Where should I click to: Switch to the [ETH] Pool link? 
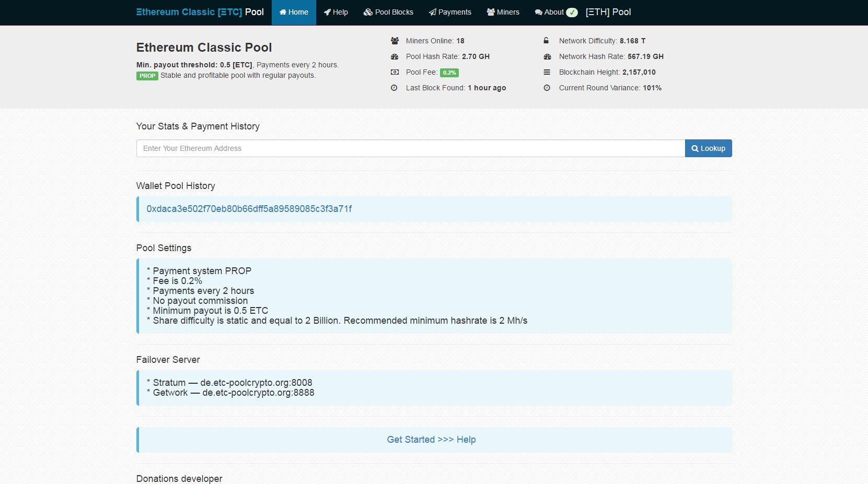(608, 12)
